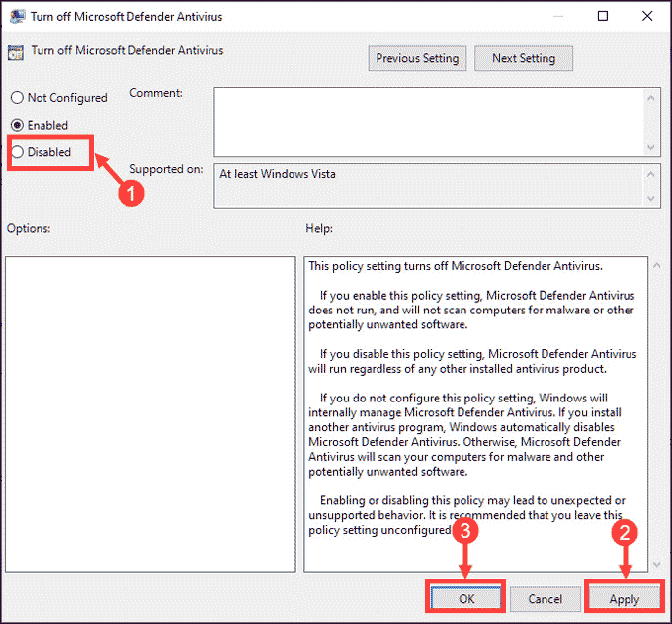
Task: Click the 'Help:' label
Action: pos(319,228)
